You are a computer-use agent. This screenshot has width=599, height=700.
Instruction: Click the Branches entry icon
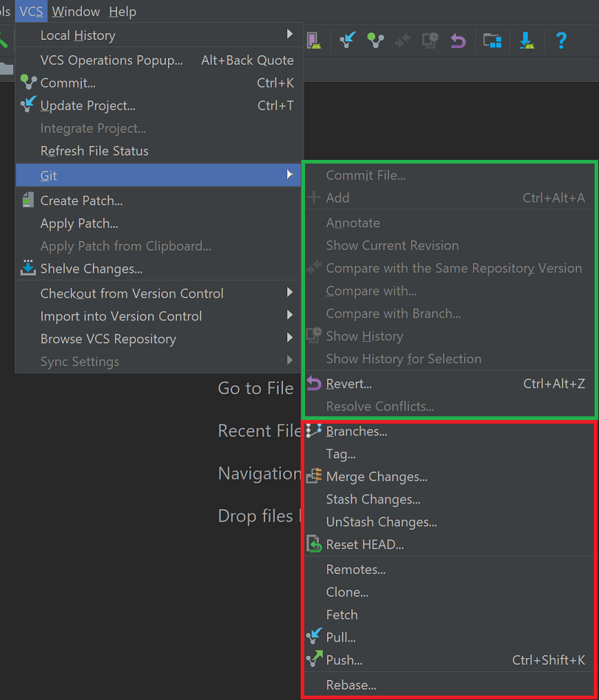(x=314, y=431)
